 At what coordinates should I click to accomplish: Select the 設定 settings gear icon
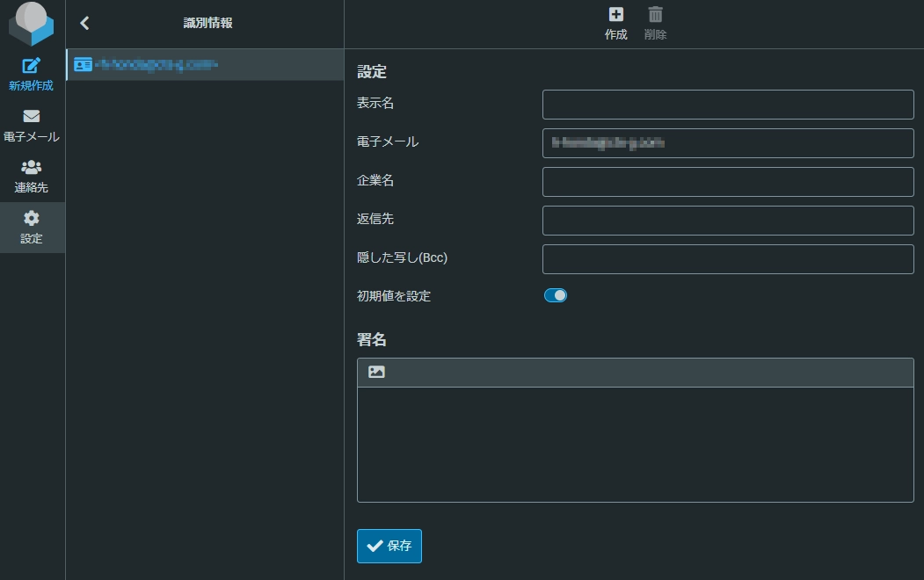pos(32,218)
